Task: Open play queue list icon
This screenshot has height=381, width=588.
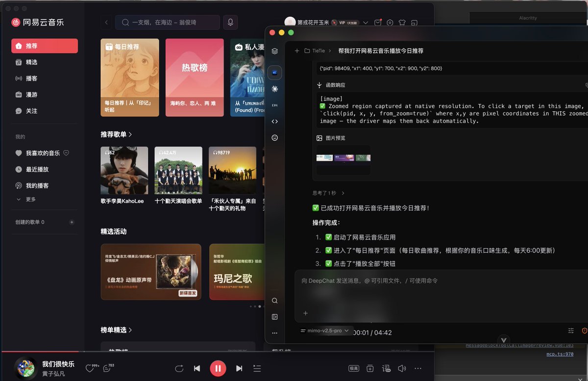Action: coord(257,368)
